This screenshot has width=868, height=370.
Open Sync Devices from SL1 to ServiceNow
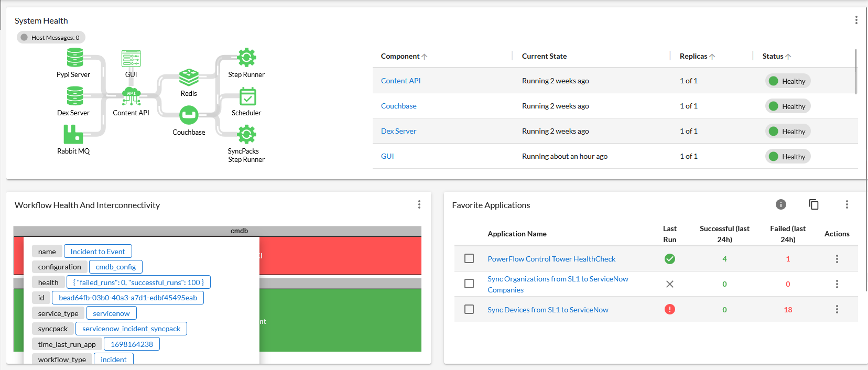coord(548,310)
